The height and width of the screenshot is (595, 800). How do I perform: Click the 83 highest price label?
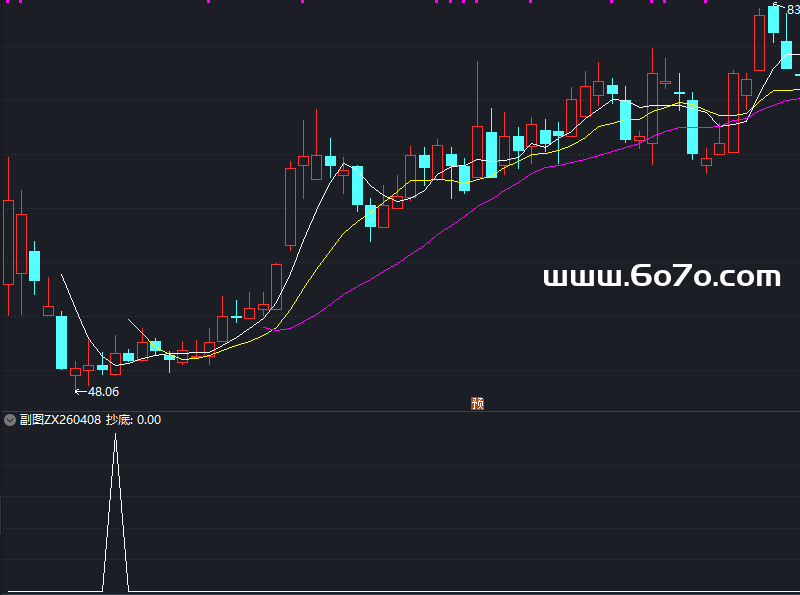792,10
